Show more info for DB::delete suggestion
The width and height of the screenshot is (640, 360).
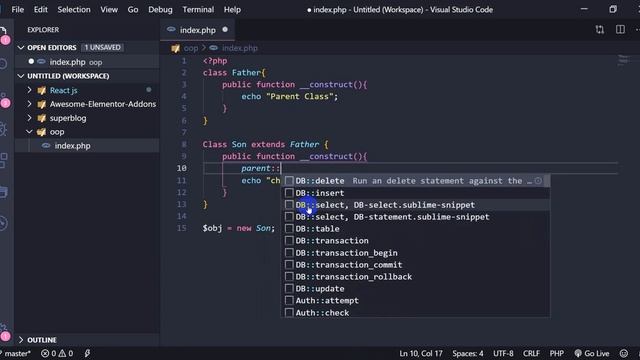tap(538, 180)
